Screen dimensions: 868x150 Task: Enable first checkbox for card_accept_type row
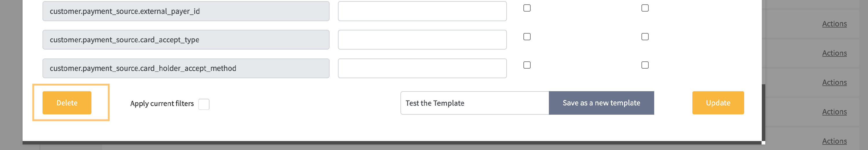coord(527,37)
